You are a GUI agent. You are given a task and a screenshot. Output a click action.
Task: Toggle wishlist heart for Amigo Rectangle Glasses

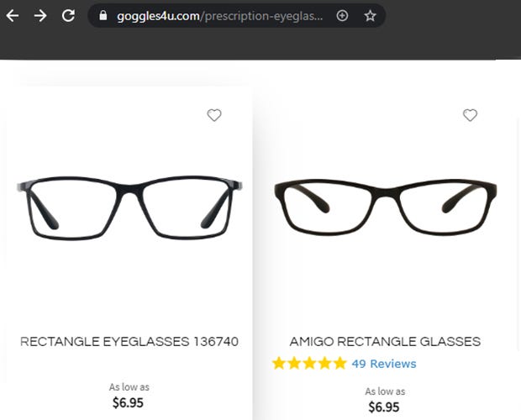(x=470, y=115)
